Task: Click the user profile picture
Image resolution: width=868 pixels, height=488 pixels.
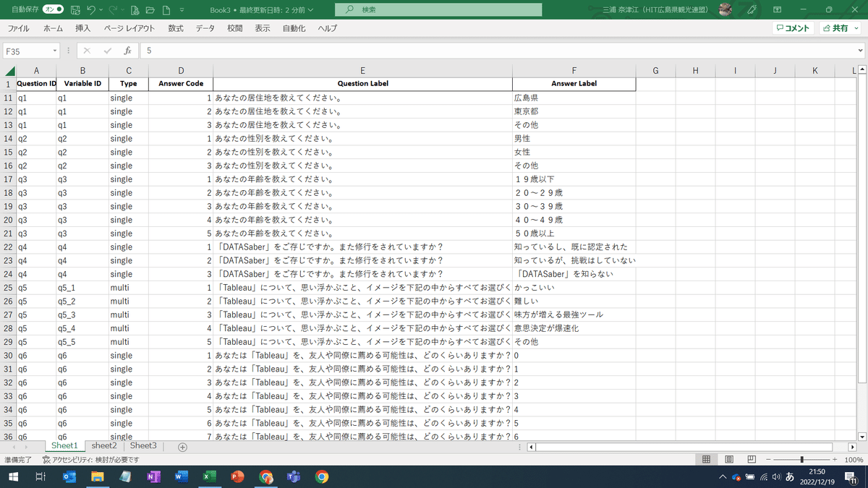Action: (726, 9)
